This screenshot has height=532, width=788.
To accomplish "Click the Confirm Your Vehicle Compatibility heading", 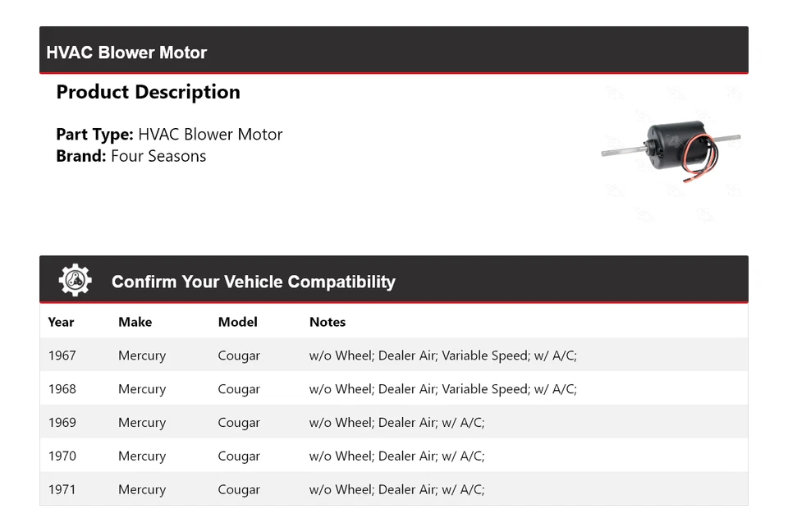I will pyautogui.click(x=253, y=282).
